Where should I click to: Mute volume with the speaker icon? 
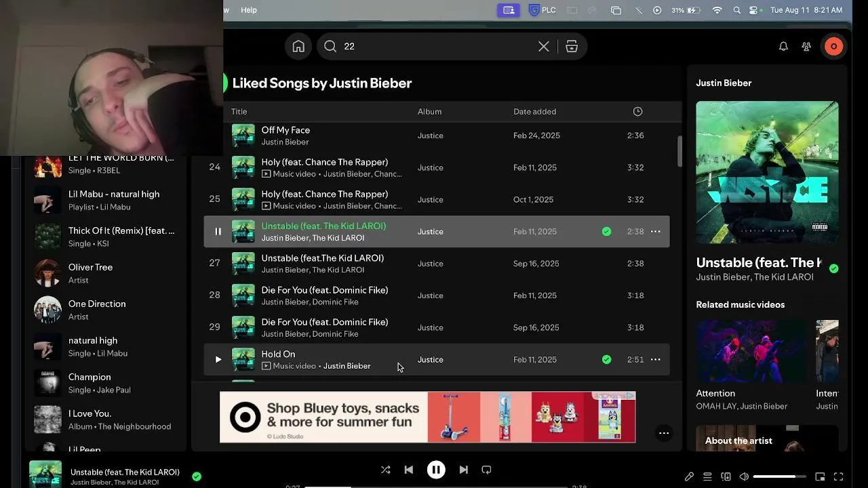point(744,476)
